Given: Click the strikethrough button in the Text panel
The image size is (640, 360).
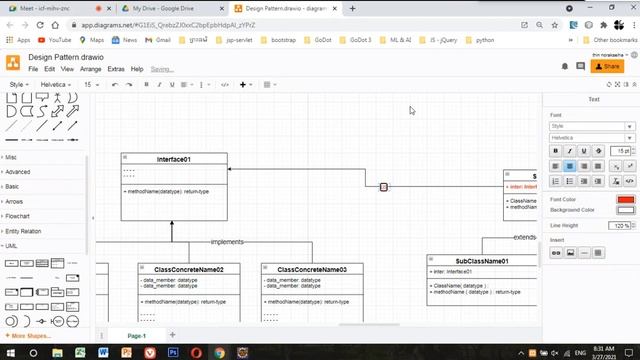Looking at the screenshot, I should (598, 151).
